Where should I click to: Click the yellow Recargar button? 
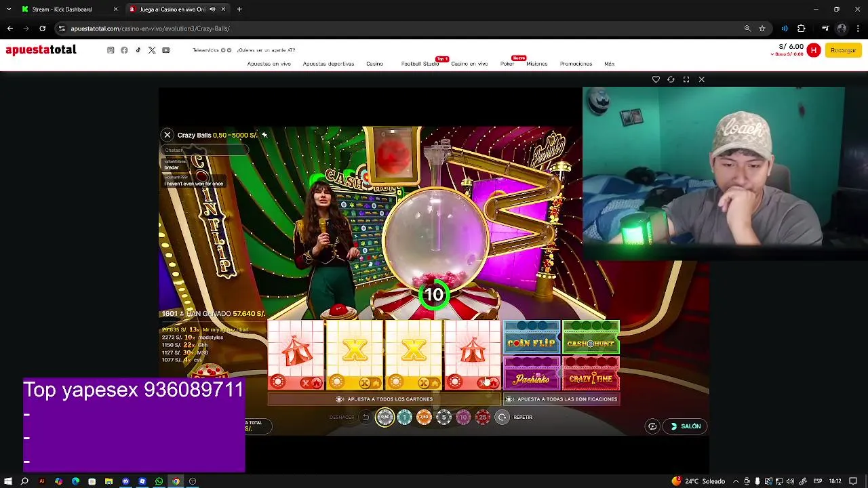(x=843, y=50)
